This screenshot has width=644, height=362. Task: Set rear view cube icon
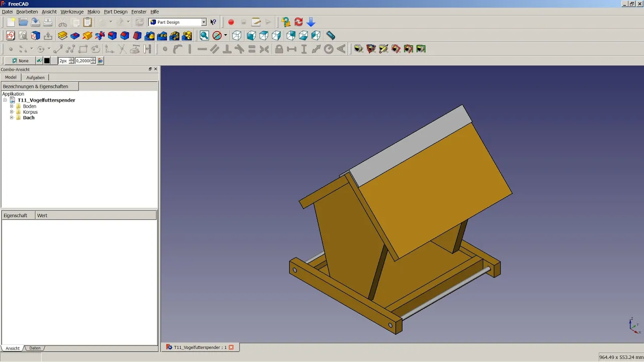(x=291, y=36)
